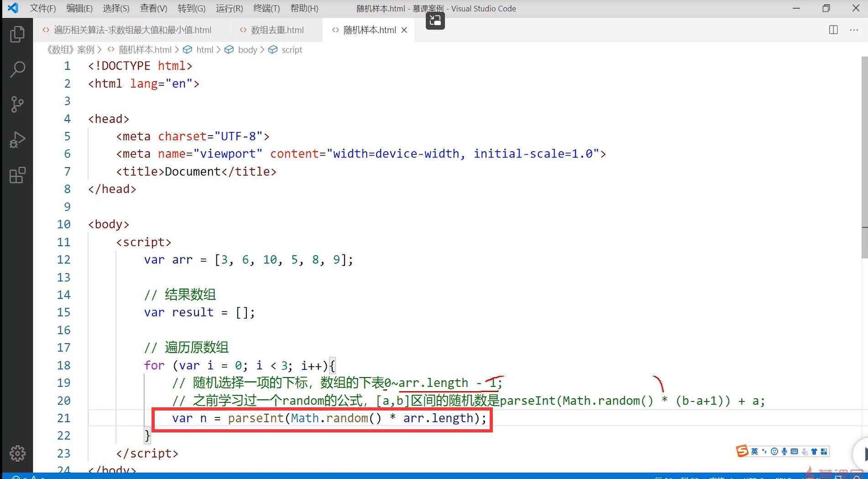Click on comment '// 遍历原数组'
Viewport: 868px width, 479px height.
(186, 347)
